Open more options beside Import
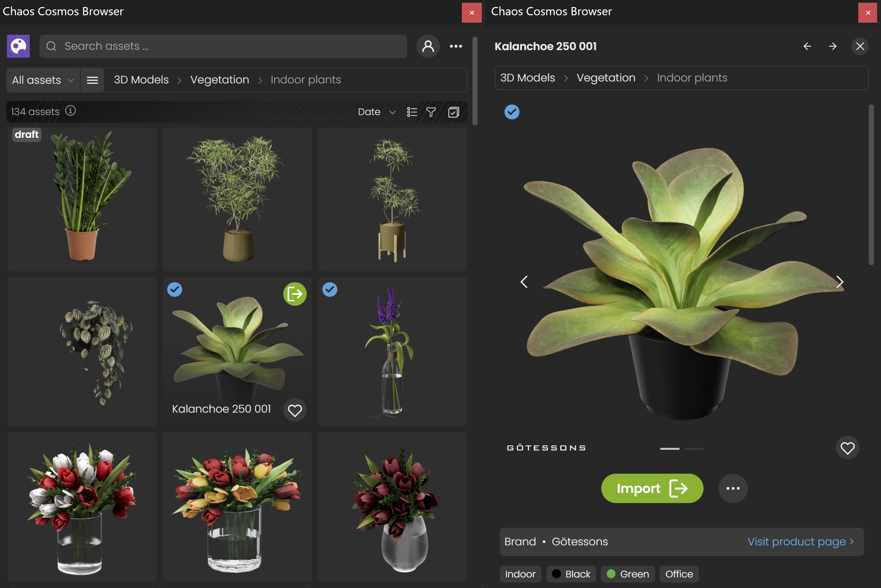 [733, 489]
